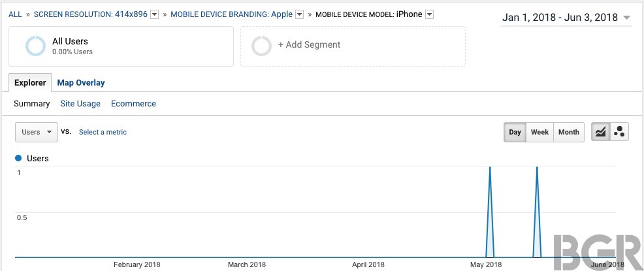Open the Mobile Device Branding Apple dropdown
The width and height of the screenshot is (644, 271).
coord(300,14)
